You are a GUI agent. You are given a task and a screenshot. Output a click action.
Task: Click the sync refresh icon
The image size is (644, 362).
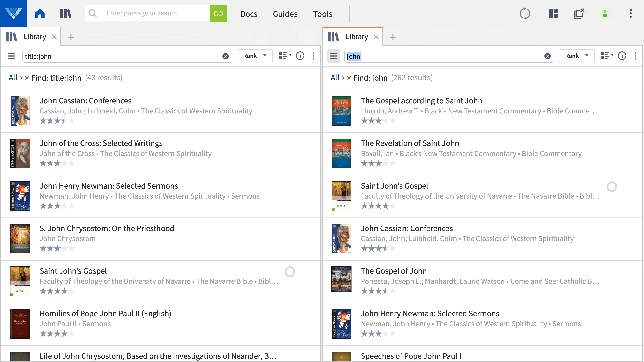coord(525,13)
